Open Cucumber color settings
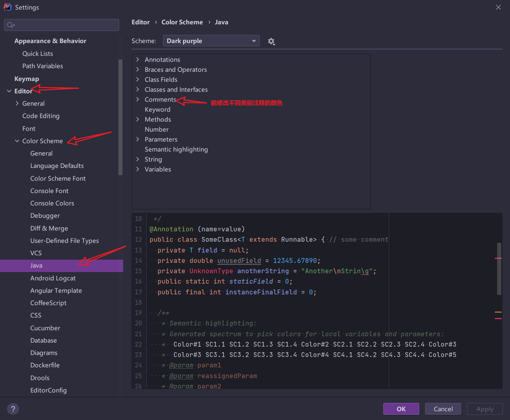 coord(45,328)
